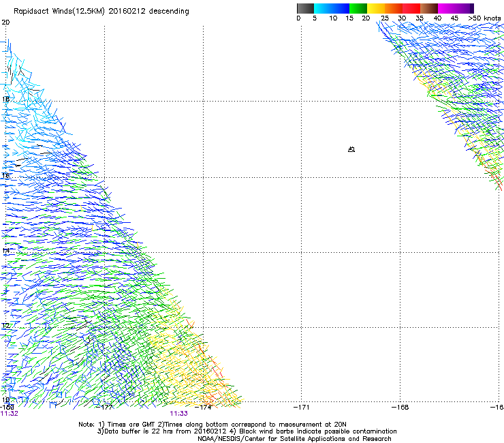This screenshot has height=443, width=504.
Task: Click legend tick label '45'
Action: 454,18
